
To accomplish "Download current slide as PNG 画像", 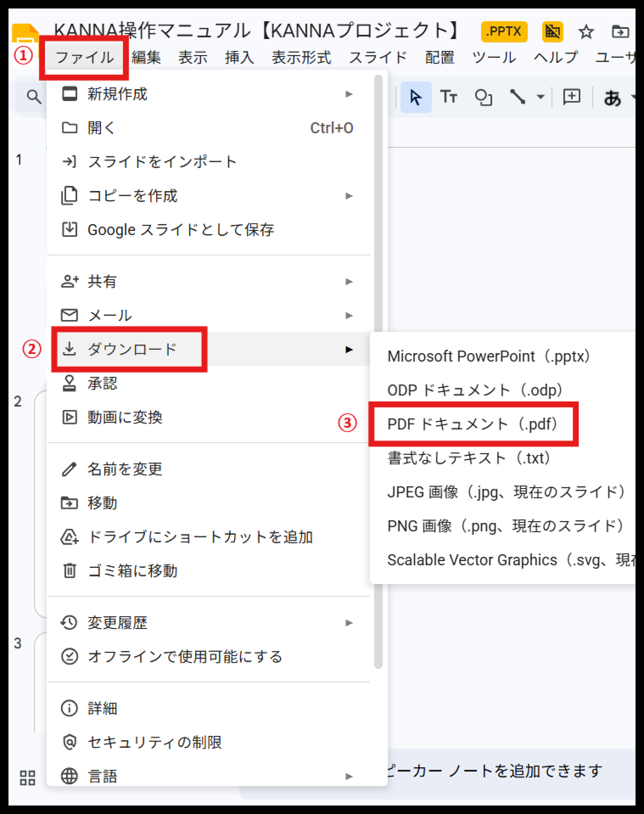I will click(x=503, y=526).
